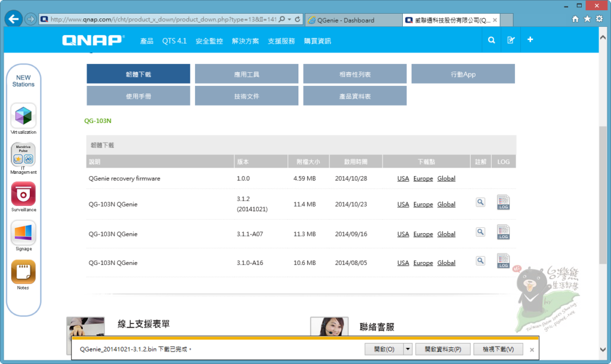The height and width of the screenshot is (364, 611).
Task: Download version 3.1.0-A16 from USA
Action: coord(403,263)
